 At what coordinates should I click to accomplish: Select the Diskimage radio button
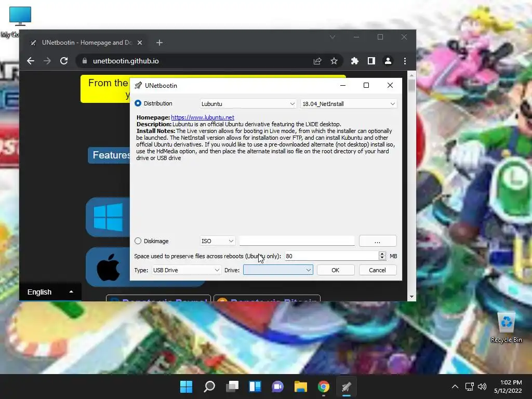138,241
